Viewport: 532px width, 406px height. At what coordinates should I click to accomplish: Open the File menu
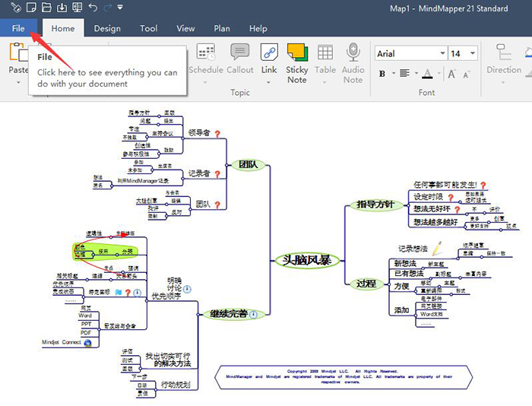tap(18, 29)
